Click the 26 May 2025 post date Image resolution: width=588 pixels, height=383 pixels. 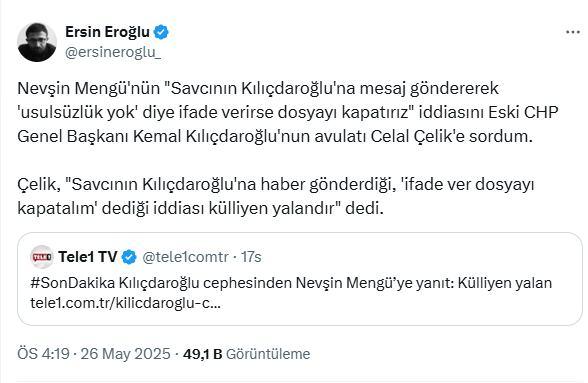pyautogui.click(x=125, y=354)
